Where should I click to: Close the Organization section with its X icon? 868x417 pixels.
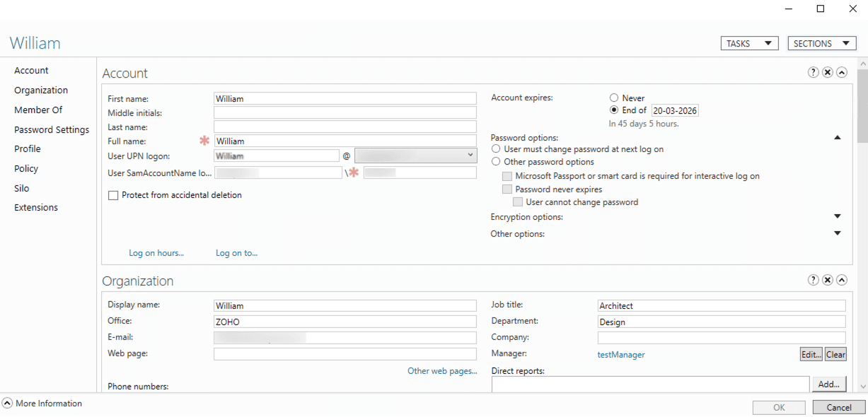point(827,279)
